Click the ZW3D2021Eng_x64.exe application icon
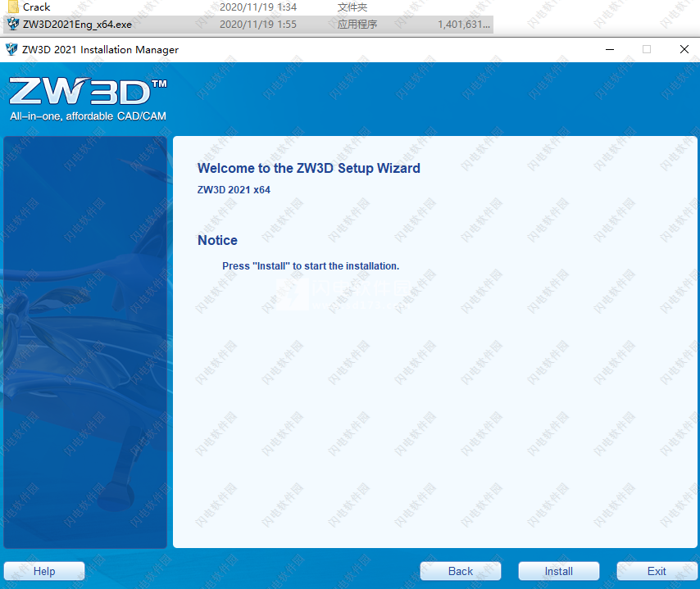This screenshot has height=589, width=700. coord(13,24)
